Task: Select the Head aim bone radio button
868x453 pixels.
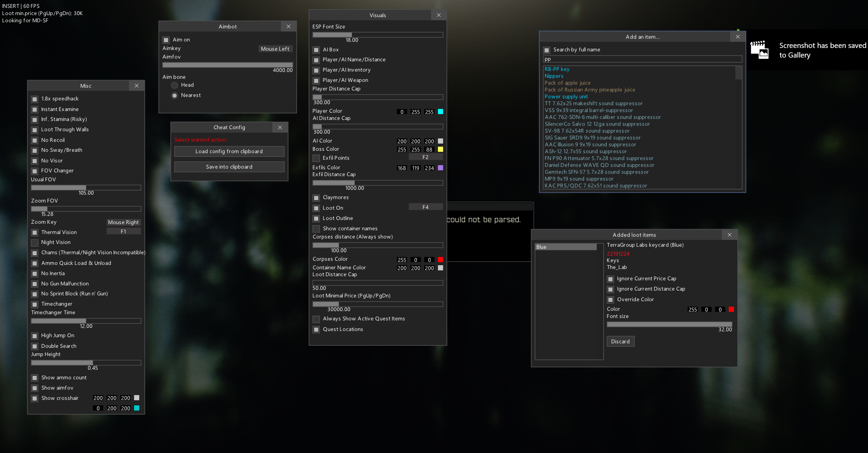Action: click(x=175, y=85)
